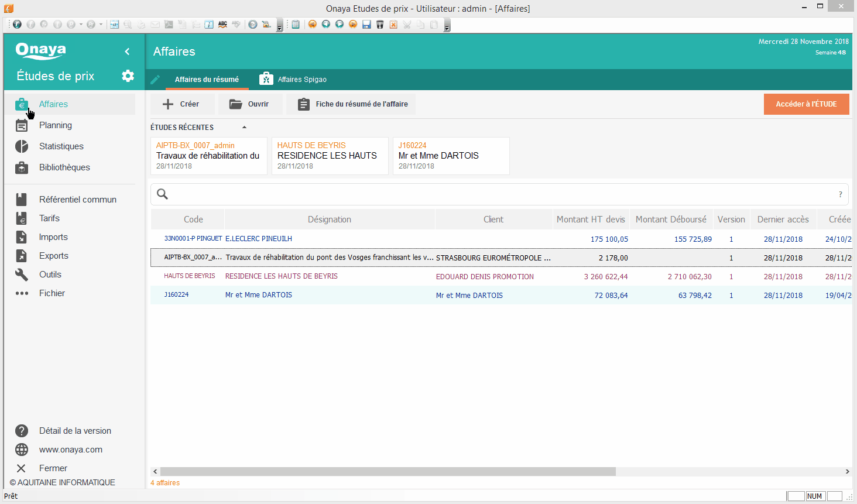Click the trash bin toolbar icon
857x504 pixels.
380,25
